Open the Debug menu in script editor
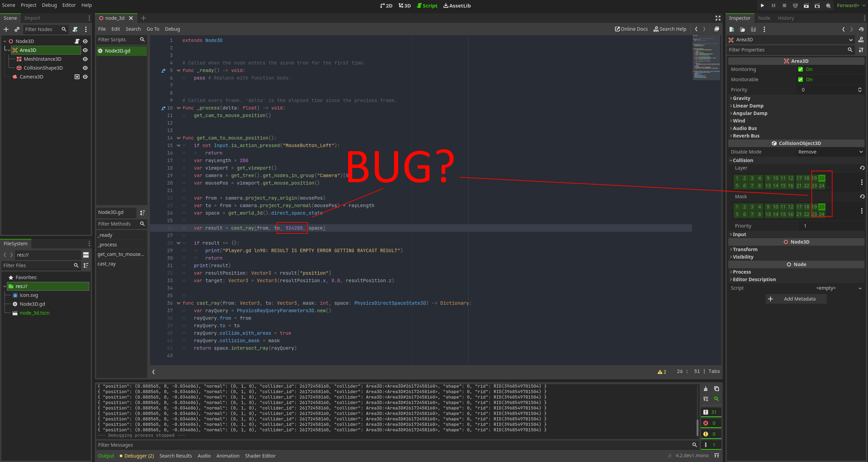 pos(172,29)
